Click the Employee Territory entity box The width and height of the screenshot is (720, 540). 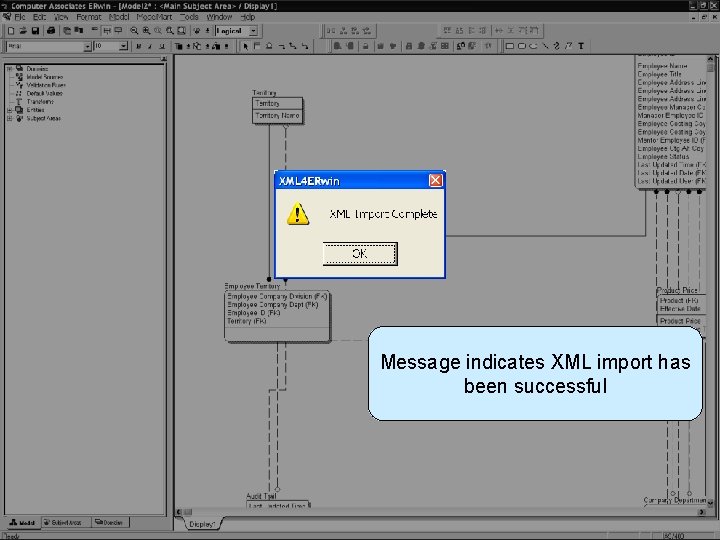(277, 317)
